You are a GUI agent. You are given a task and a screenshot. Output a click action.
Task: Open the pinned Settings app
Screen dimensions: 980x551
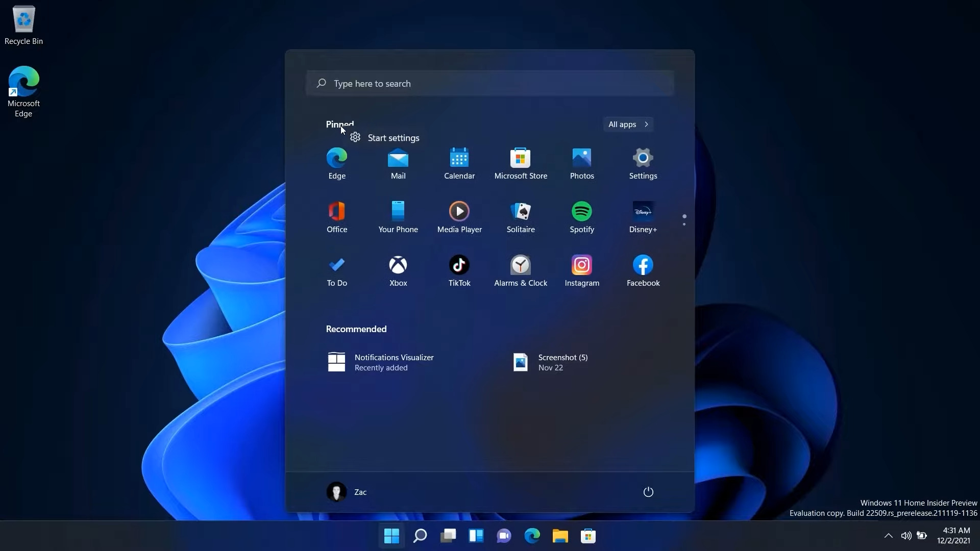click(x=643, y=164)
